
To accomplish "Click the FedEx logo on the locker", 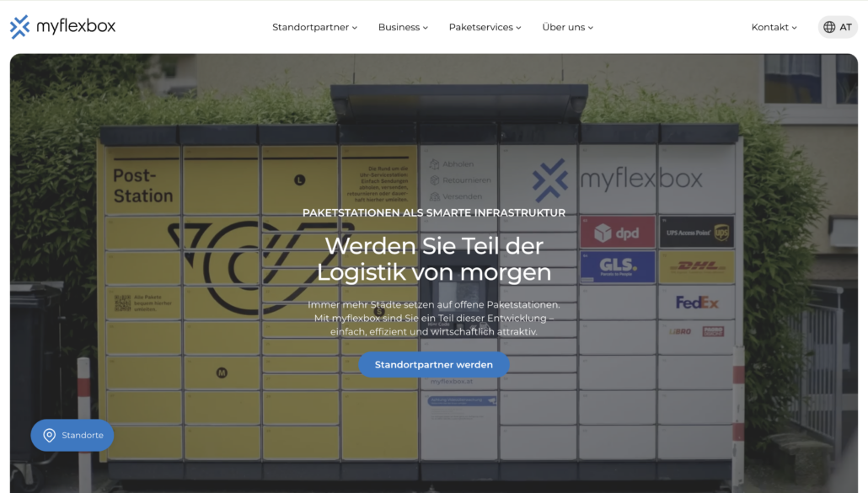I will pos(696,302).
